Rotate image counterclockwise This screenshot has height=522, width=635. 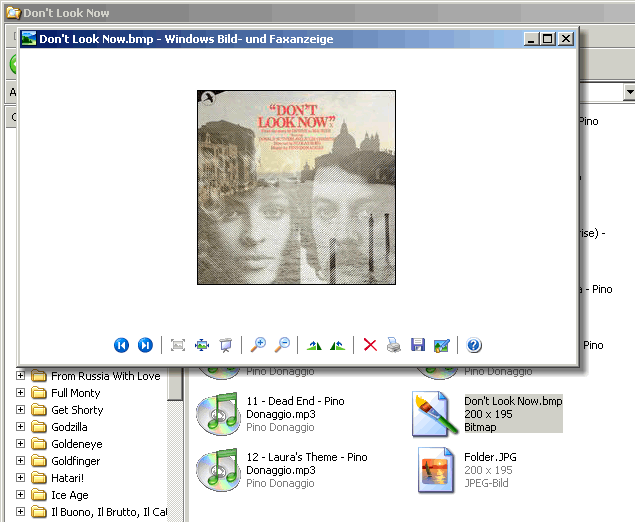coord(337,345)
